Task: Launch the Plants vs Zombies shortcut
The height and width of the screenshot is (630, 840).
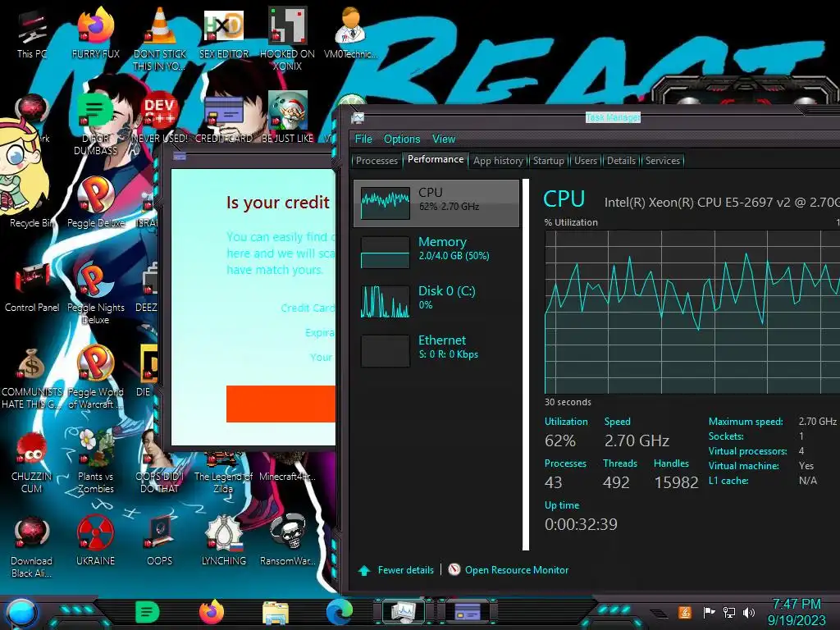Action: 95,462
